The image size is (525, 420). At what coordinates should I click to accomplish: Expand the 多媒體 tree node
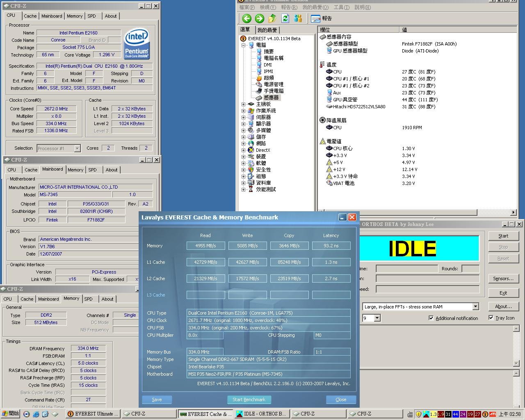click(243, 130)
